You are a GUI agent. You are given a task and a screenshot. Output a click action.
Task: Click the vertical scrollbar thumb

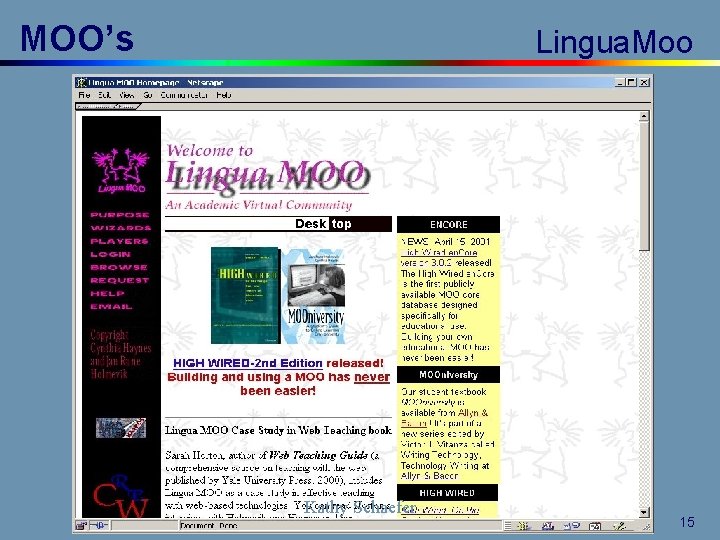tap(644, 186)
